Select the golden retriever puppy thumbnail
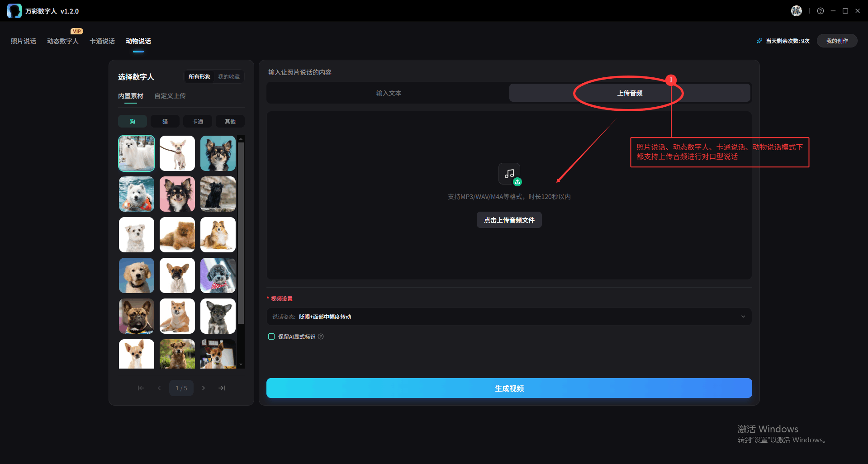The width and height of the screenshot is (868, 464). pyautogui.click(x=137, y=275)
